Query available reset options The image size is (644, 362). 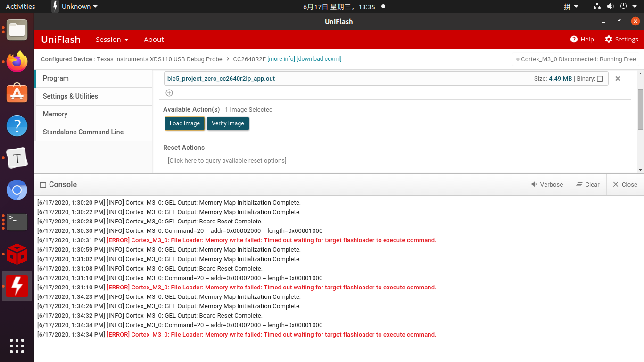click(x=227, y=161)
